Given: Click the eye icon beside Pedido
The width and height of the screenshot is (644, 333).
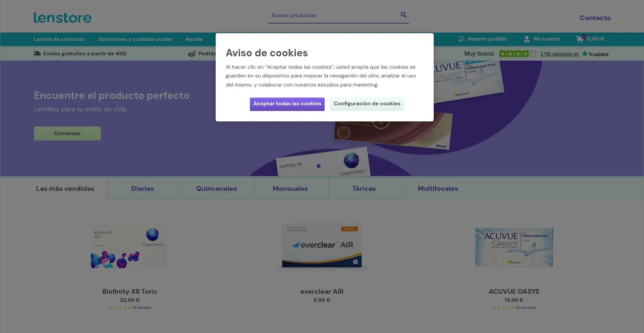Looking at the screenshot, I should point(192,54).
